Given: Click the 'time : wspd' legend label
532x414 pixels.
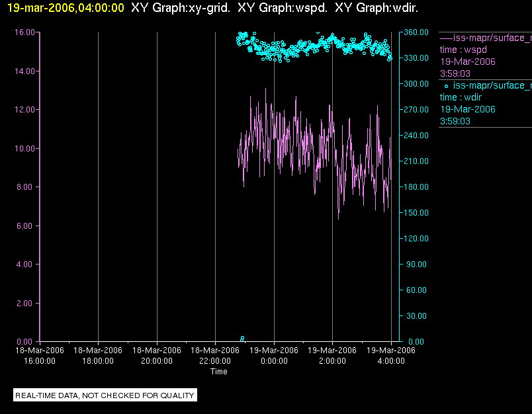Looking at the screenshot, I should [463, 50].
